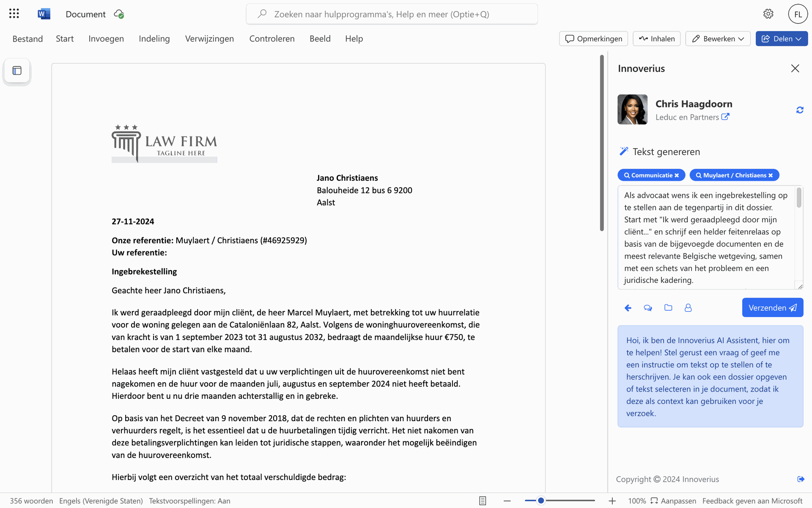
Task: Toggle Tekstvoorspellingen in the status bar
Action: 189,501
